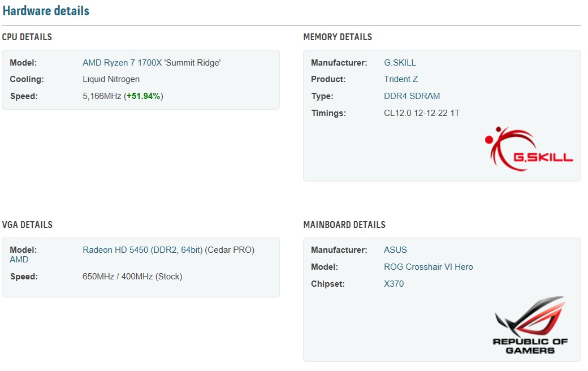Click the Speed: label in CPU details

(x=24, y=96)
